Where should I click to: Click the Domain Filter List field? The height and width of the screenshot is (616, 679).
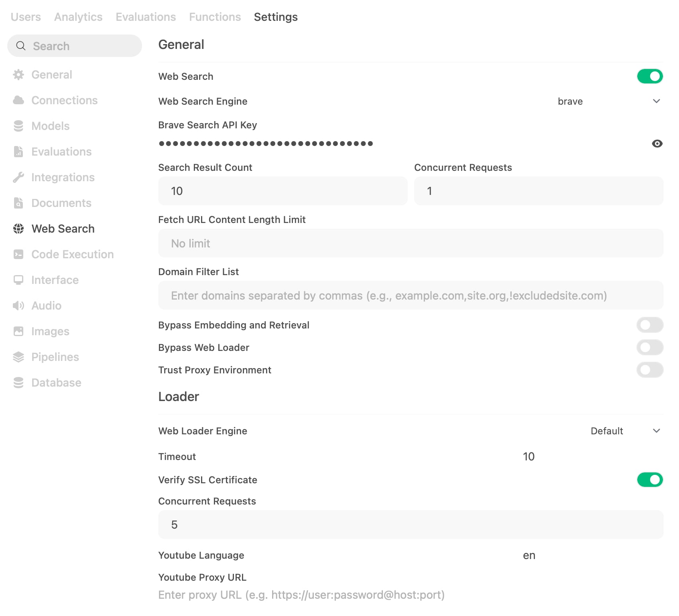411,296
